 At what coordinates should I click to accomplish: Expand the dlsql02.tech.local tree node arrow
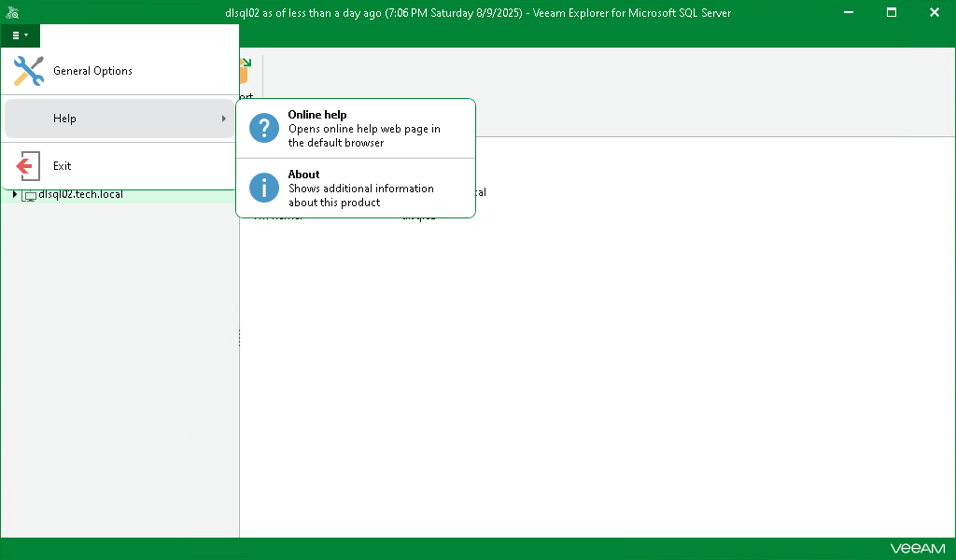[x=16, y=195]
